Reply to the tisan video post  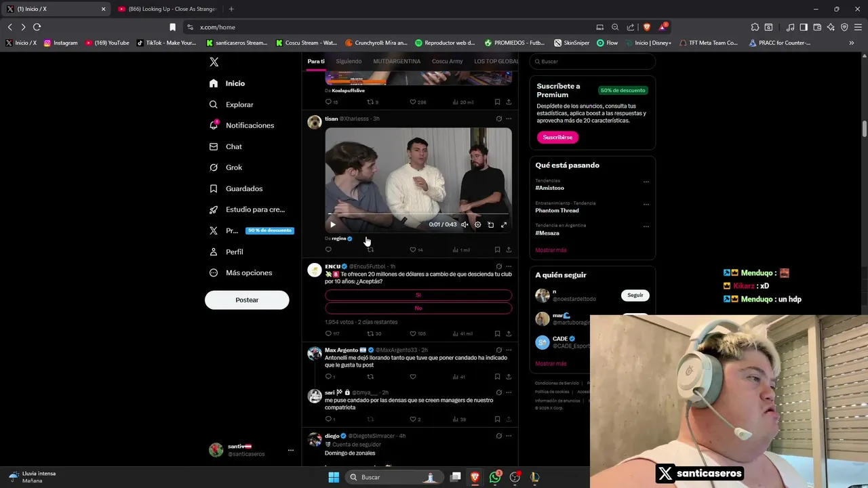click(328, 249)
